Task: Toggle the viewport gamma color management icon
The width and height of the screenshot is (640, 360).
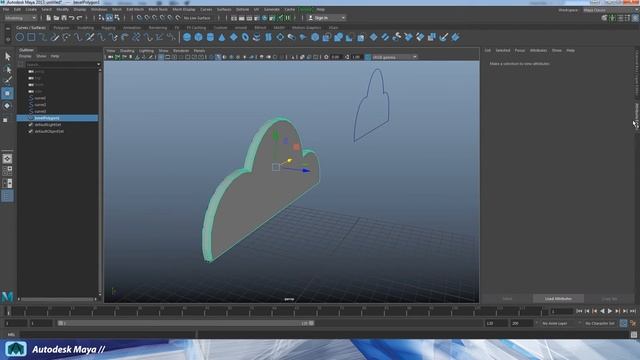Action: click(368, 57)
